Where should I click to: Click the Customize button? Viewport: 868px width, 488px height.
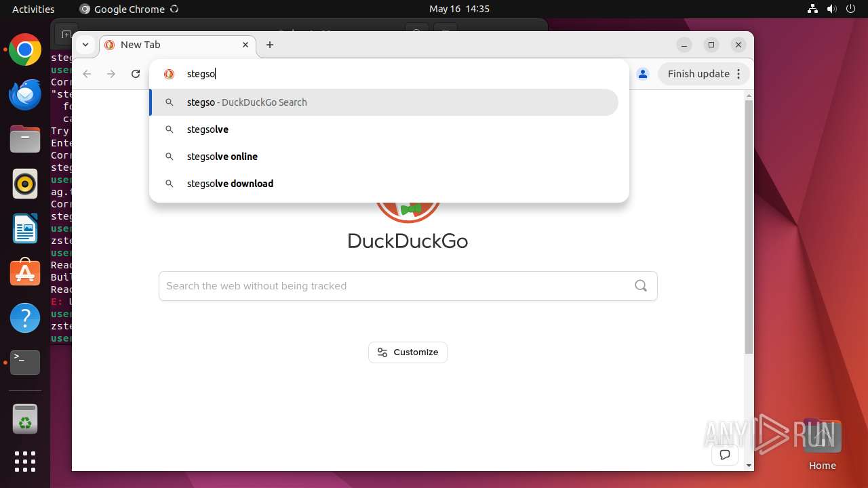[x=408, y=352]
